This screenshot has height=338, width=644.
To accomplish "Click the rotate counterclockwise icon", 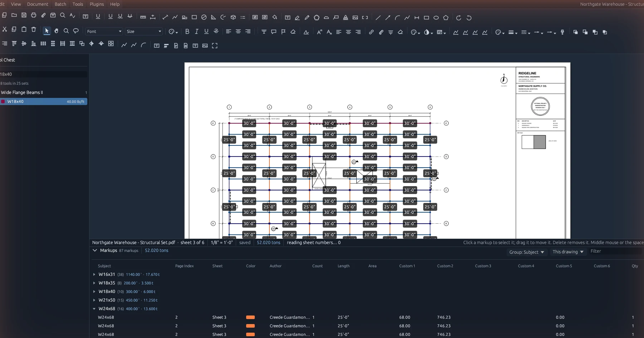I will click(x=469, y=18).
